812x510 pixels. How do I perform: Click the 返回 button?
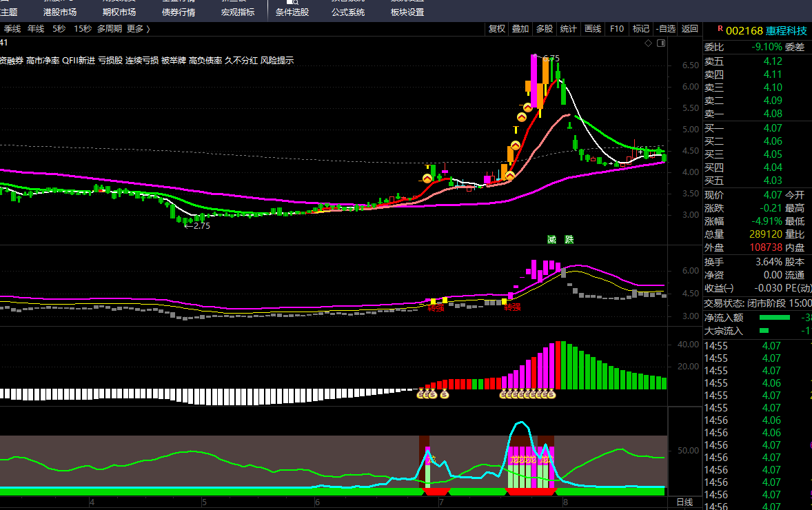point(690,29)
